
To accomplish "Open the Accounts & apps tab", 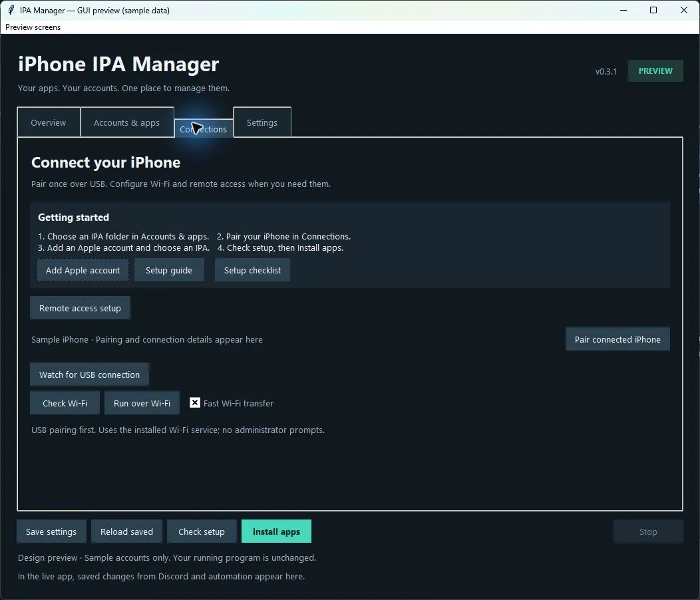I will (127, 122).
